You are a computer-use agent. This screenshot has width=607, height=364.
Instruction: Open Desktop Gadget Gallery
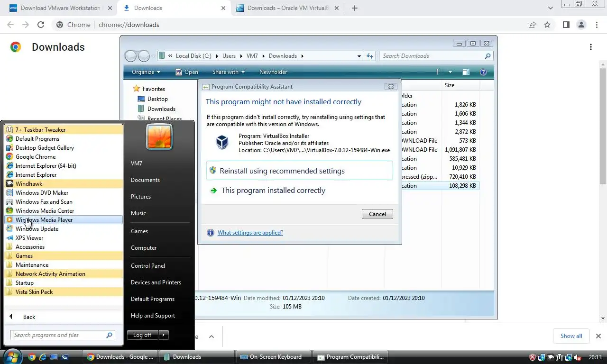tap(64, 147)
